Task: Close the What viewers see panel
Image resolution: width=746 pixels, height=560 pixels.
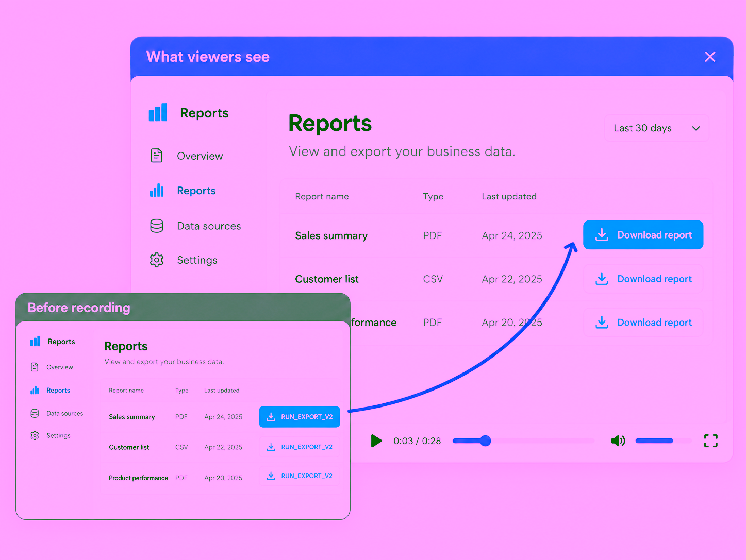Action: tap(710, 57)
